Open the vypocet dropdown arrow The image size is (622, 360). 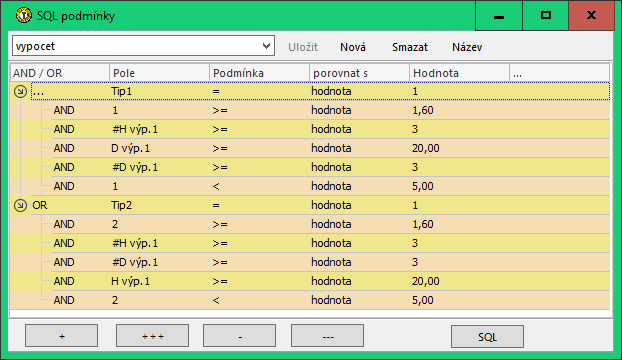point(267,46)
